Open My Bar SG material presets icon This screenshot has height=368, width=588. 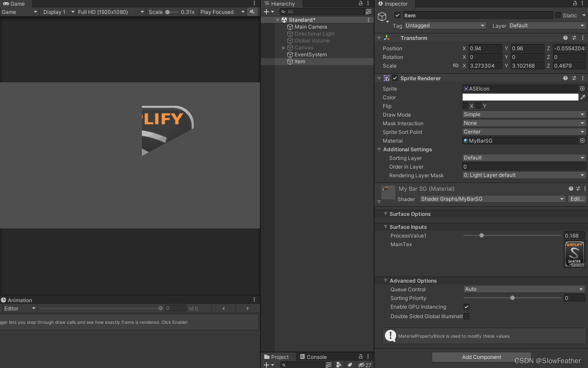click(578, 189)
